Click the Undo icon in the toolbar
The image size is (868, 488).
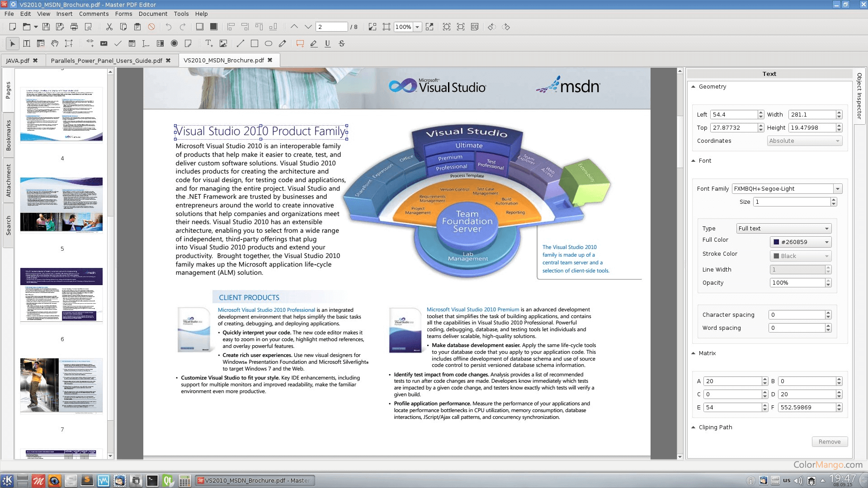(168, 27)
